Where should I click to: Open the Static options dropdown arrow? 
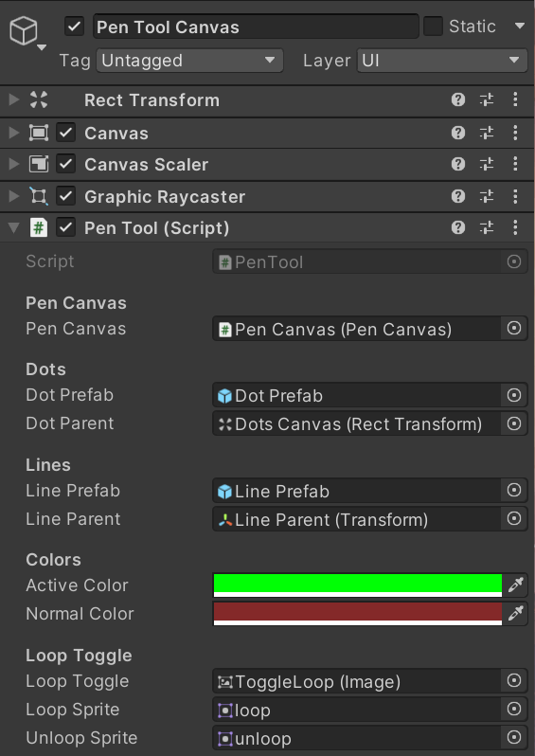[520, 26]
